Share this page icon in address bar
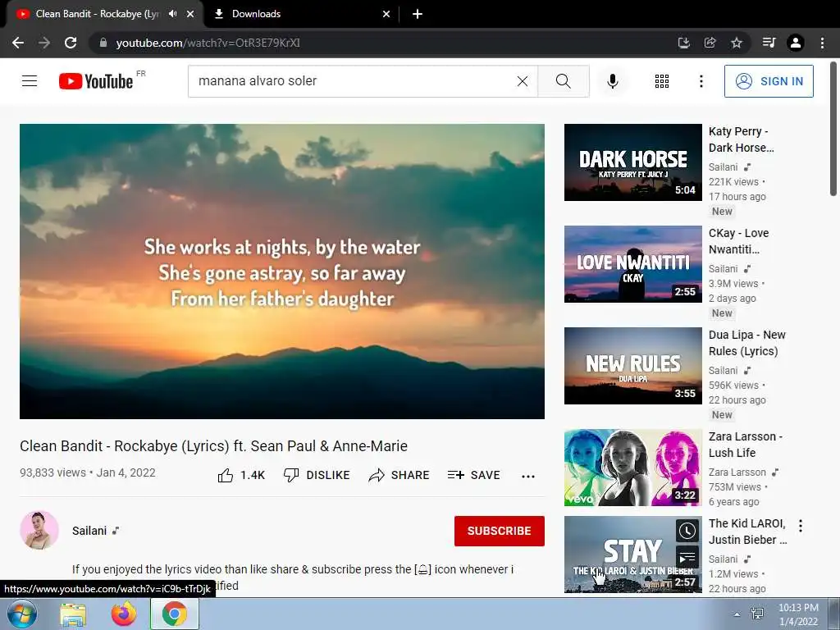840x630 pixels. (710, 43)
